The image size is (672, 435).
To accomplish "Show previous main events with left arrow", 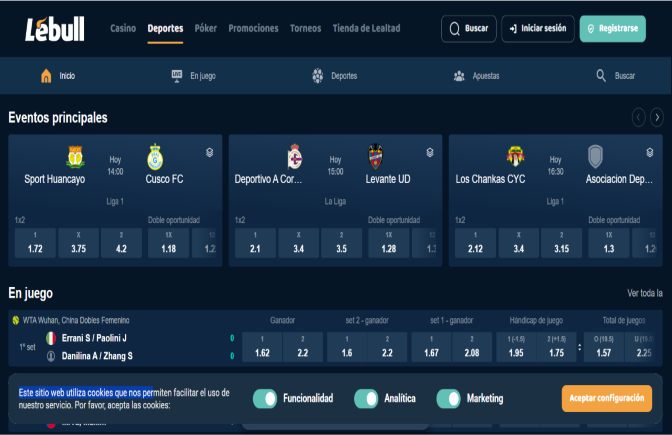I will click(639, 117).
